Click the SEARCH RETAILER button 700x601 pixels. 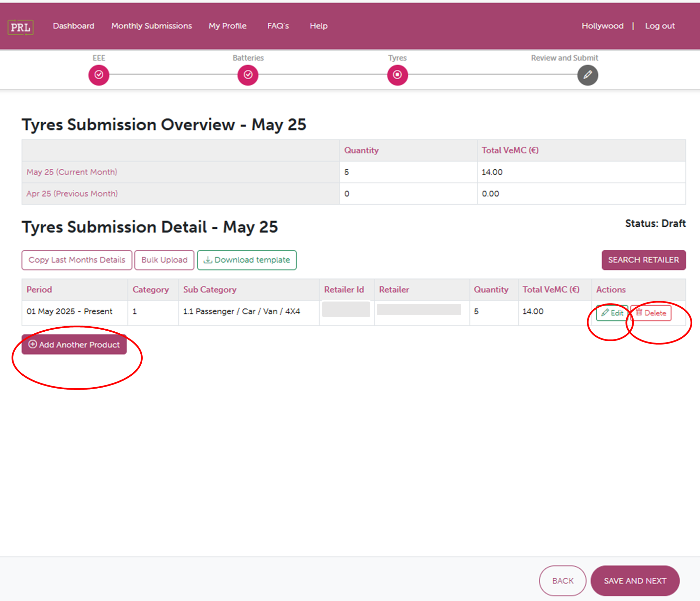643,260
